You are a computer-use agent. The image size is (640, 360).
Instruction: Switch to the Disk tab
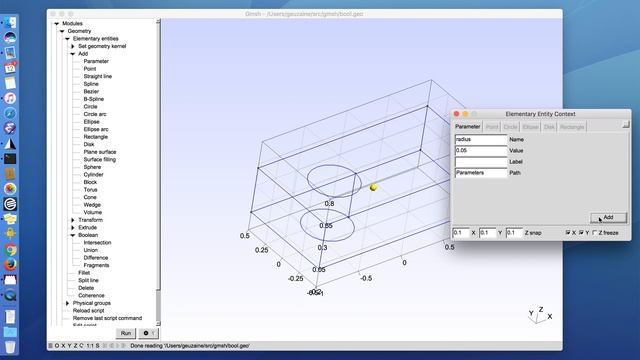[x=549, y=127]
